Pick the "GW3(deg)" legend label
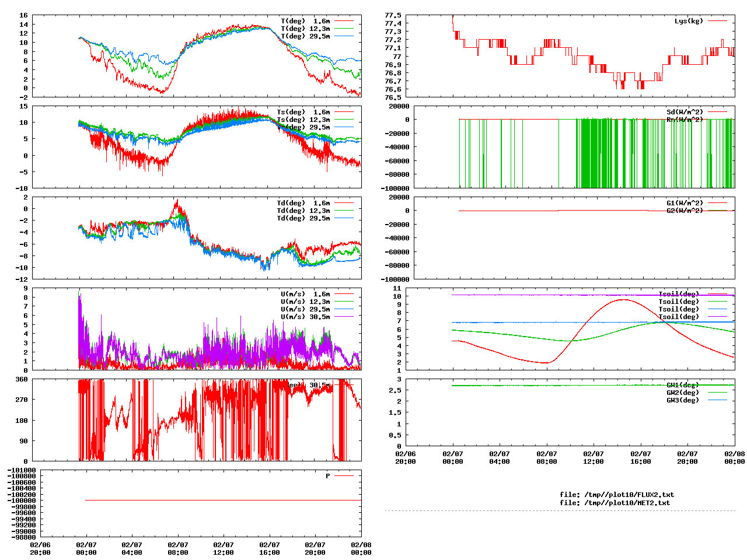This screenshot has width=747, height=560. (x=683, y=400)
